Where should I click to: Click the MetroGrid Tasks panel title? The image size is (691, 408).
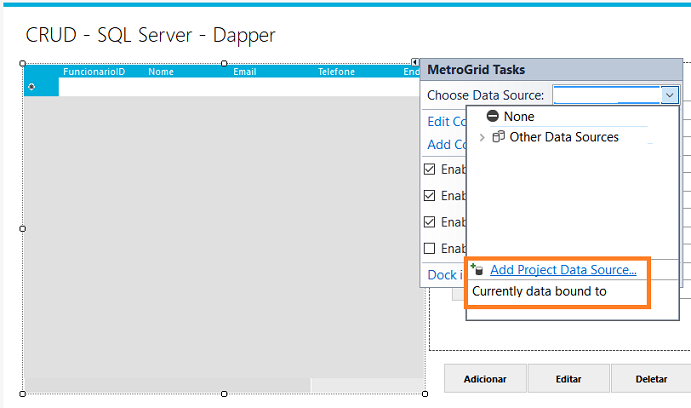click(476, 70)
